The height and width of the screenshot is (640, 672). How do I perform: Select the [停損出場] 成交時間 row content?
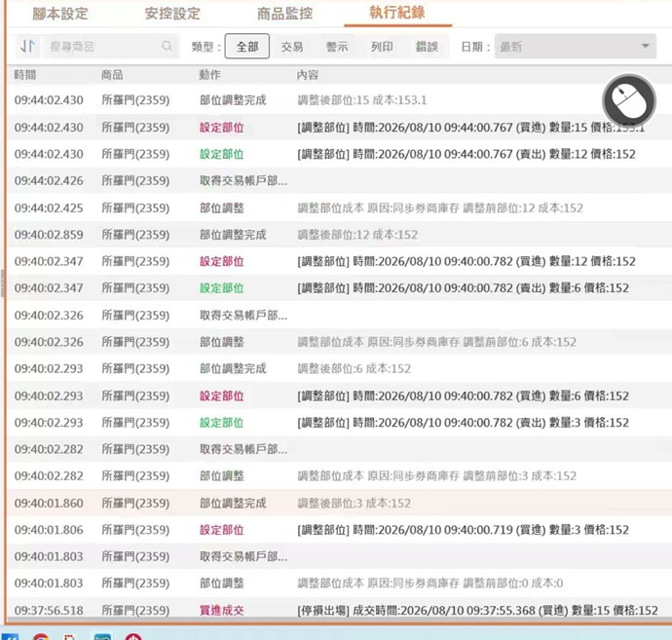point(477,610)
